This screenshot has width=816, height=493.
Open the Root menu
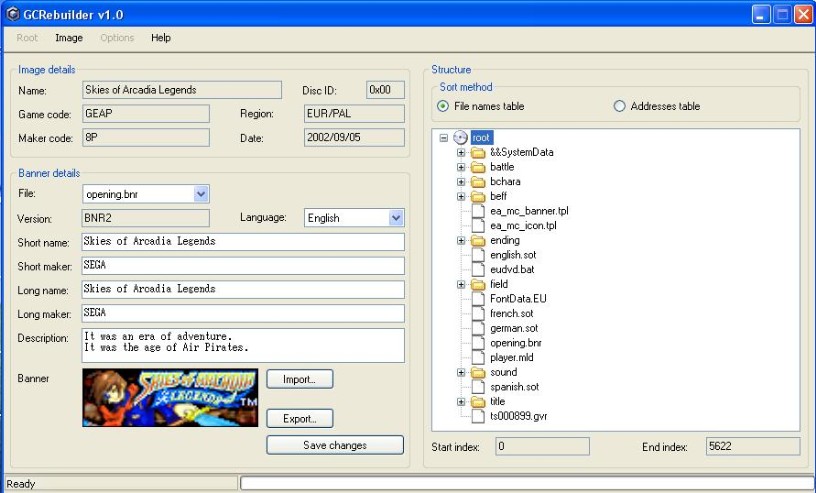click(27, 37)
